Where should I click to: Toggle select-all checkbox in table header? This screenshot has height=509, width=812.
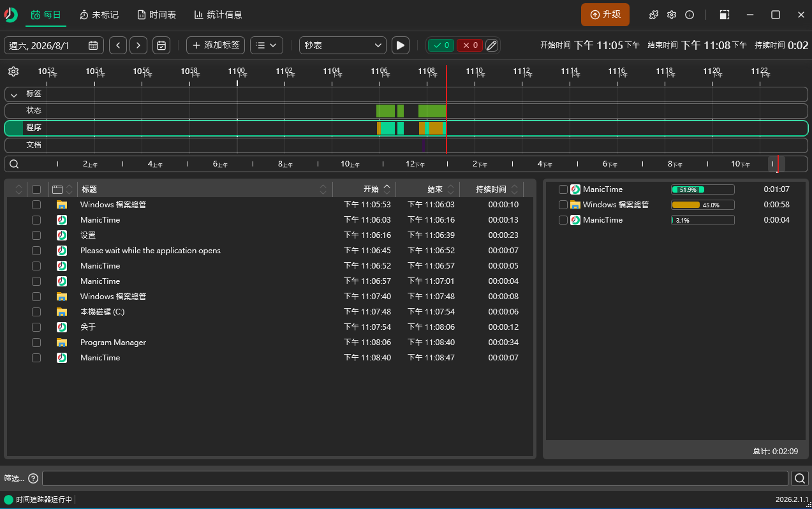[x=36, y=189]
